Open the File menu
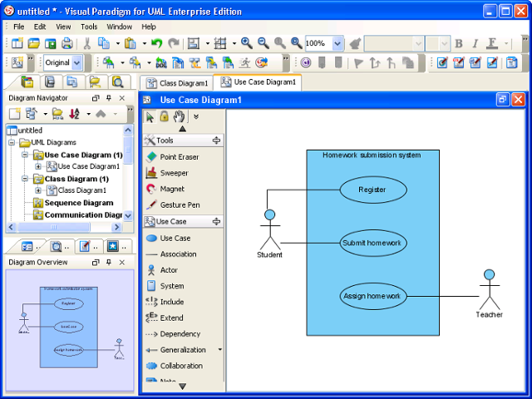The width and height of the screenshot is (532, 399). pos(19,27)
